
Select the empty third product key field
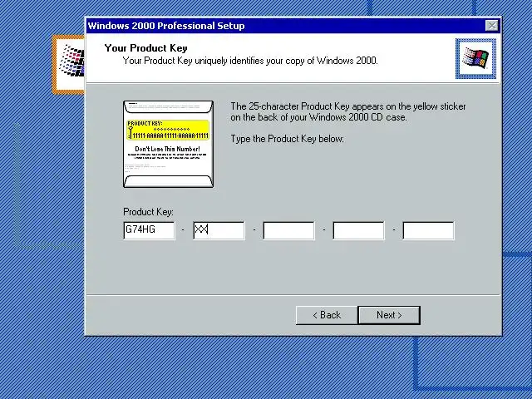(x=288, y=230)
